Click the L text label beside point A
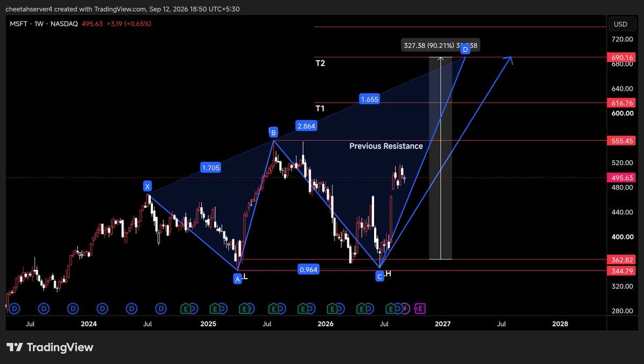Image resolution: width=644 pixels, height=364 pixels. [x=245, y=276]
